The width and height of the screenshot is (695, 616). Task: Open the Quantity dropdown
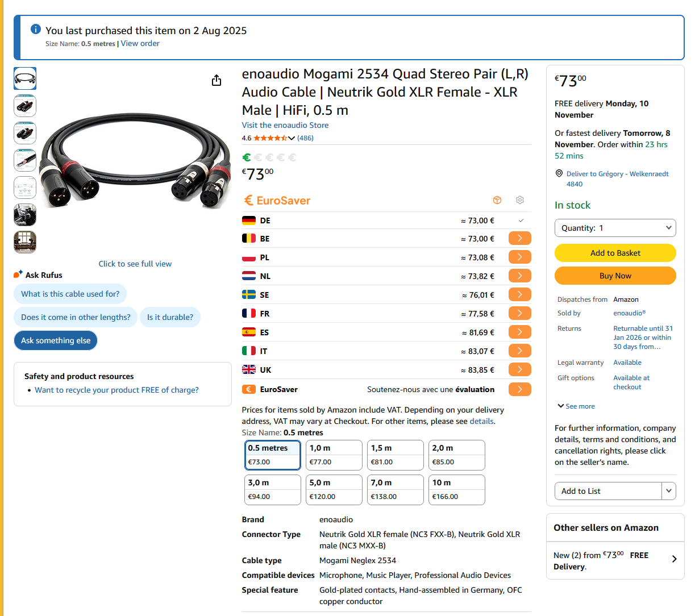(615, 228)
